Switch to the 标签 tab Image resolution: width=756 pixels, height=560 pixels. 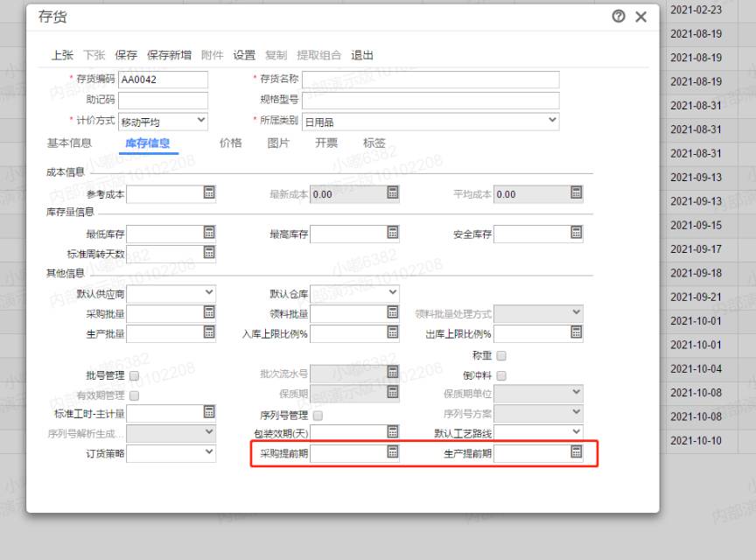374,143
